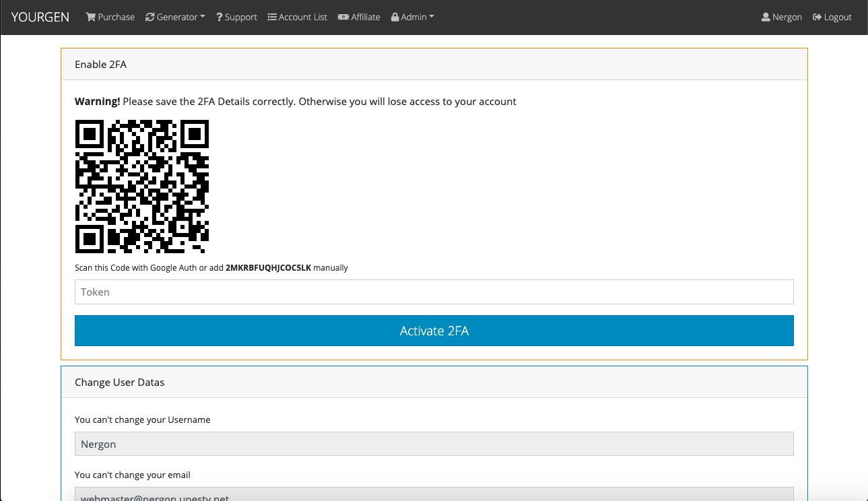Click the lock icon beside Admin
Viewport: 868px width, 501px height.
(x=395, y=17)
